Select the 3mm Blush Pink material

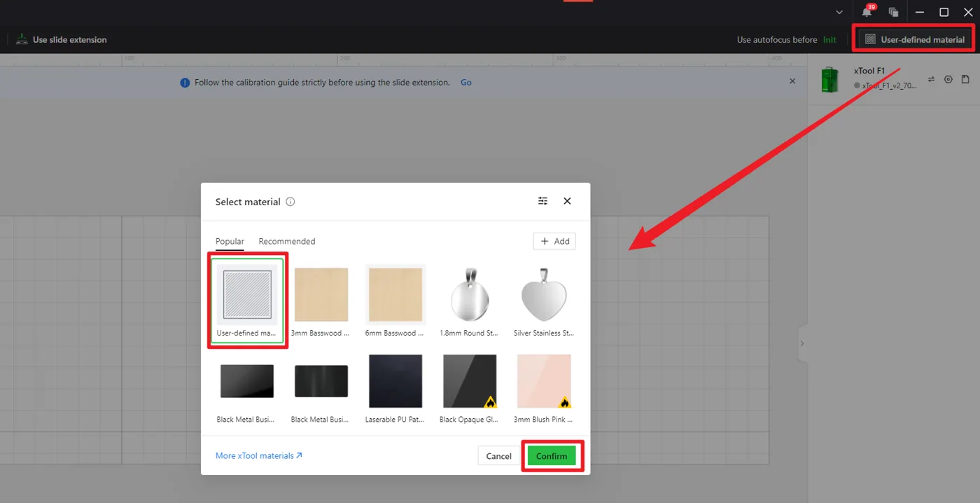pos(544,381)
